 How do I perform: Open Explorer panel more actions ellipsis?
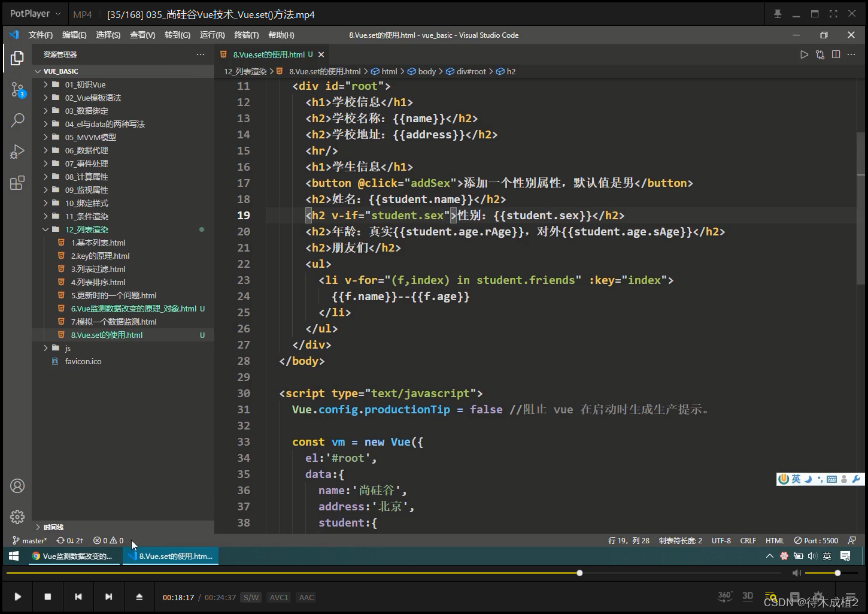click(201, 55)
